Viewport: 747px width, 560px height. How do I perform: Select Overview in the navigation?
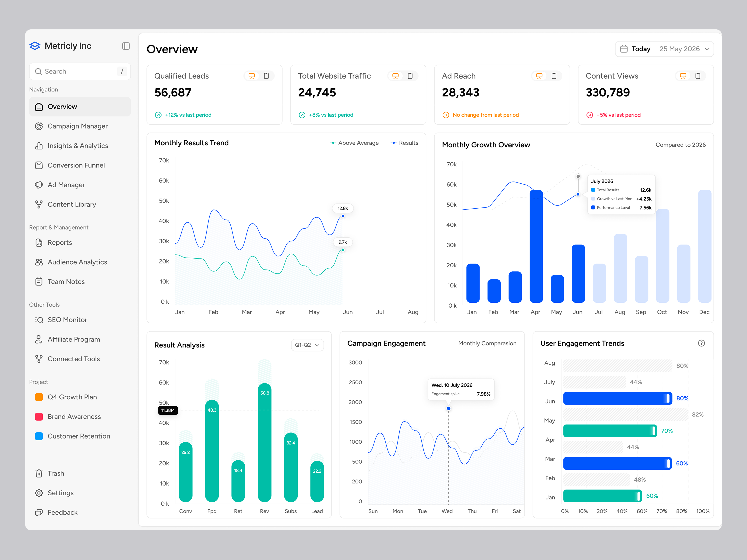[80, 107]
